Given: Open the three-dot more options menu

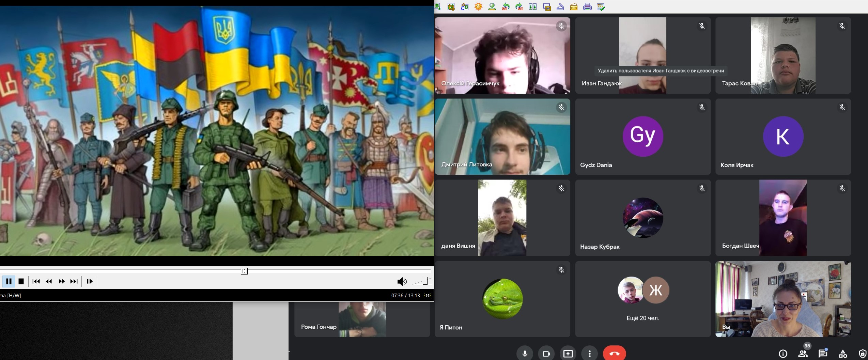Looking at the screenshot, I should 589,354.
